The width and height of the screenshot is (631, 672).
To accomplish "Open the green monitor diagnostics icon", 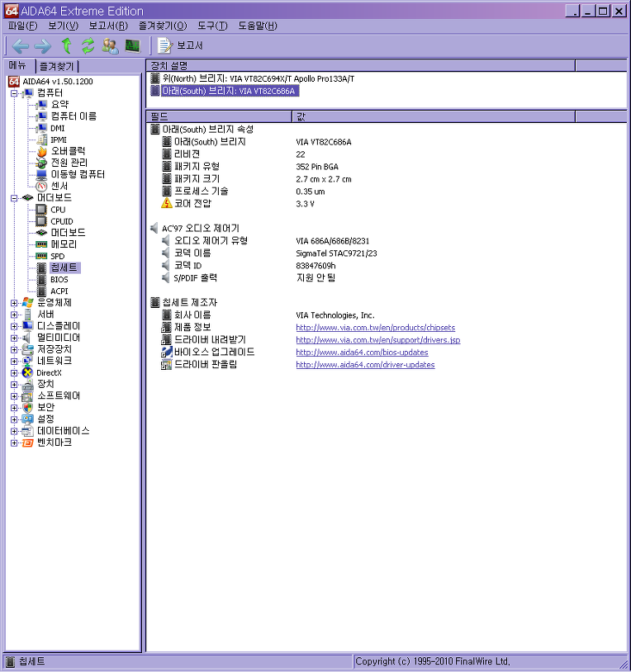I will (132, 46).
